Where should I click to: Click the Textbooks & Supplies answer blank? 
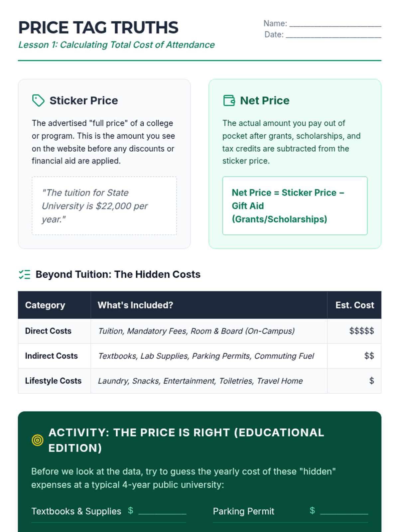[x=162, y=511]
